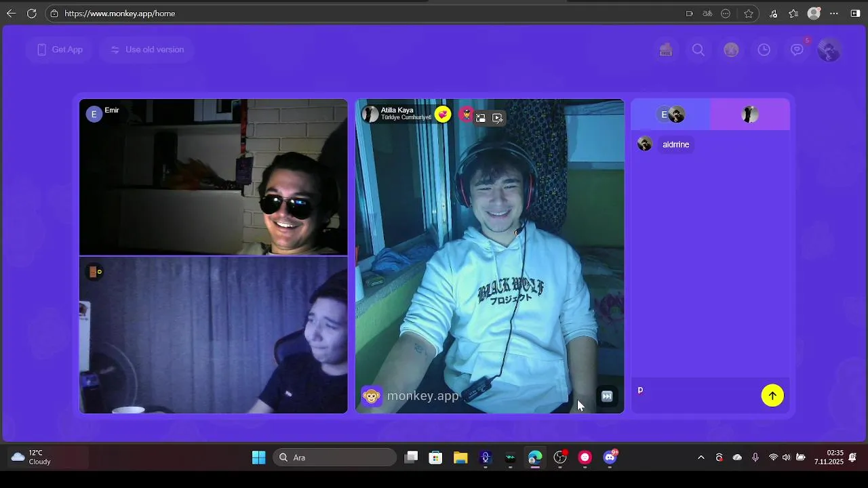Screen dimensions: 868x488
Task: Open the globe discover icon
Action: [731, 50]
